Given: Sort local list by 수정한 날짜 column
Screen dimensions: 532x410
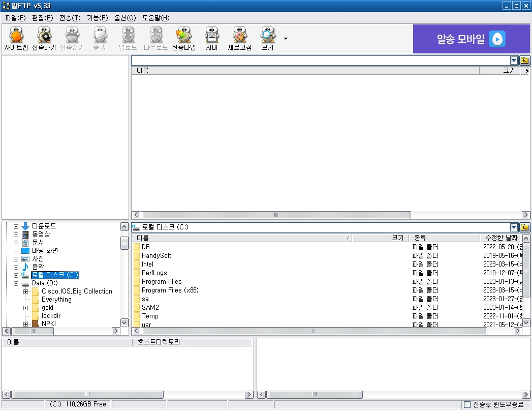Looking at the screenshot, I should click(x=501, y=238).
